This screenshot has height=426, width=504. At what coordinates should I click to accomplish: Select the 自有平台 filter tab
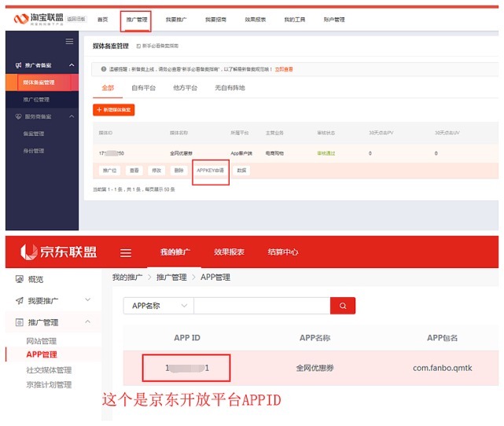tap(143, 88)
